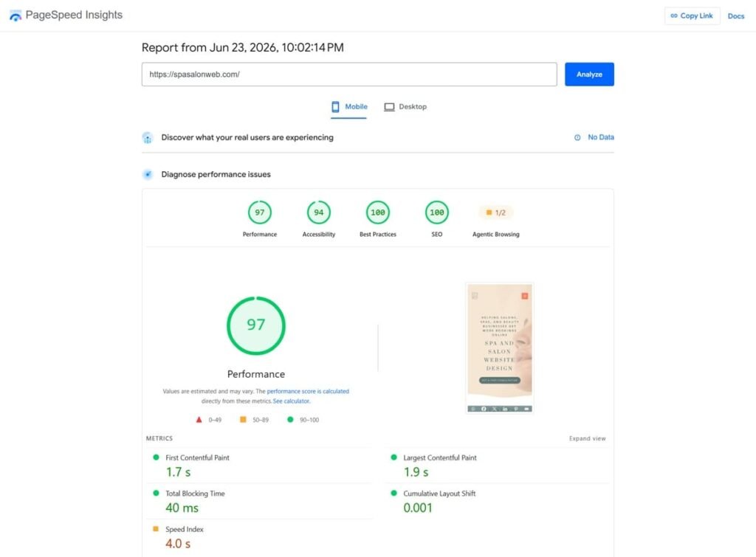Select the Best Practices 100 gauge

tap(377, 212)
